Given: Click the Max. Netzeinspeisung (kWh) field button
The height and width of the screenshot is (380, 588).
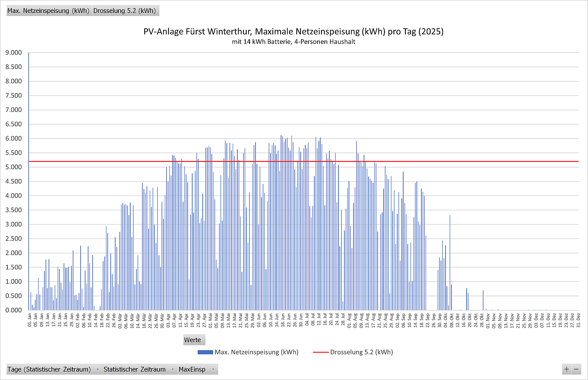Looking at the screenshot, I should (49, 11).
